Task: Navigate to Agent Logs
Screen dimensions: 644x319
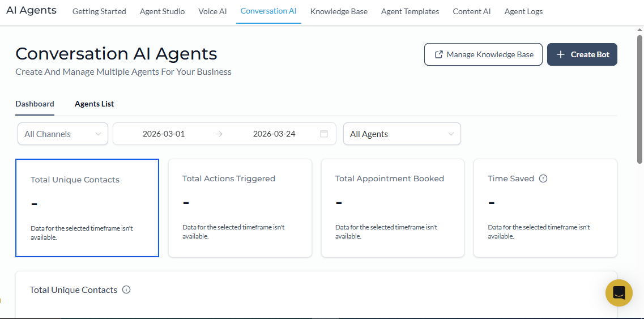Action: tap(523, 11)
